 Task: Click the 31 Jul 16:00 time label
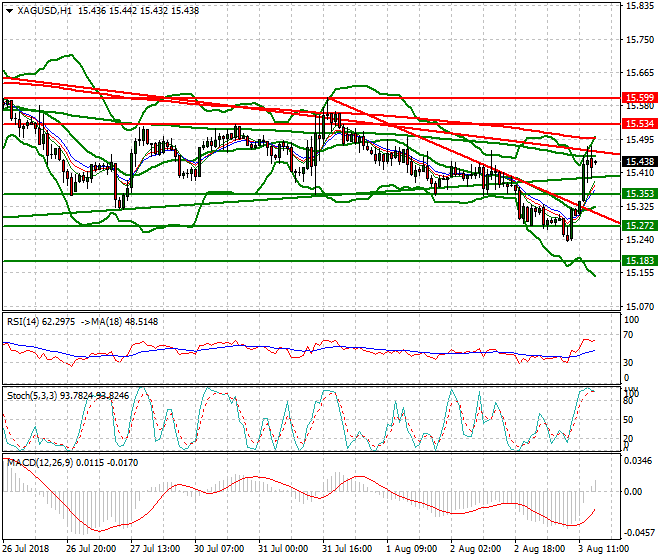click(347, 549)
